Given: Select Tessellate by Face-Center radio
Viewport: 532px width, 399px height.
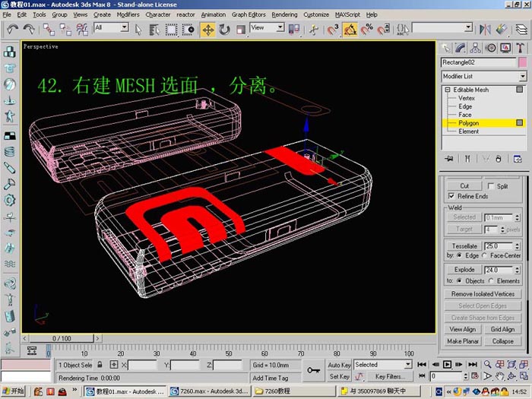Looking at the screenshot, I should pos(485,255).
